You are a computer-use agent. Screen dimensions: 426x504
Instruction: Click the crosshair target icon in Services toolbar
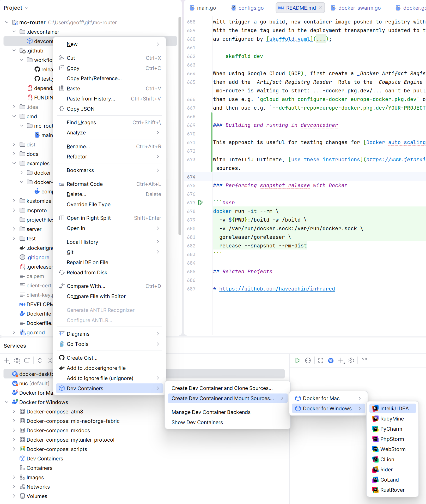[308, 360]
